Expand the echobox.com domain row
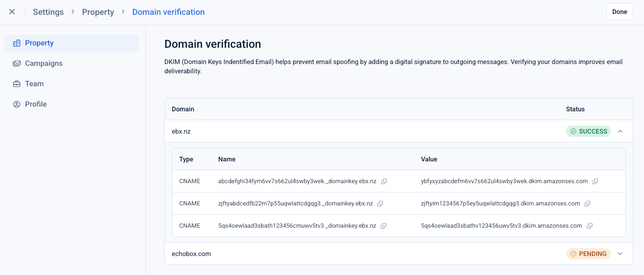 pyautogui.click(x=619, y=254)
